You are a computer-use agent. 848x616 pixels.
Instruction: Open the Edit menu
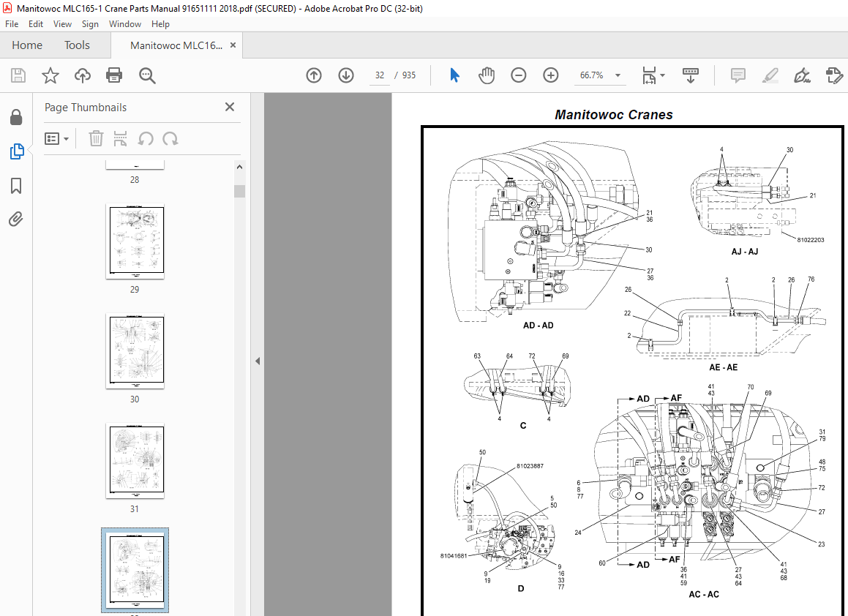tap(36, 24)
